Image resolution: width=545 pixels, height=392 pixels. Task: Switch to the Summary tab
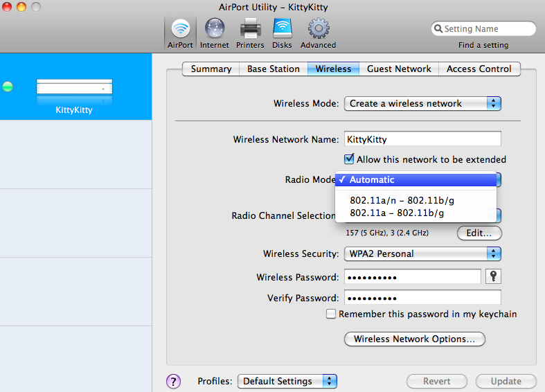click(211, 69)
